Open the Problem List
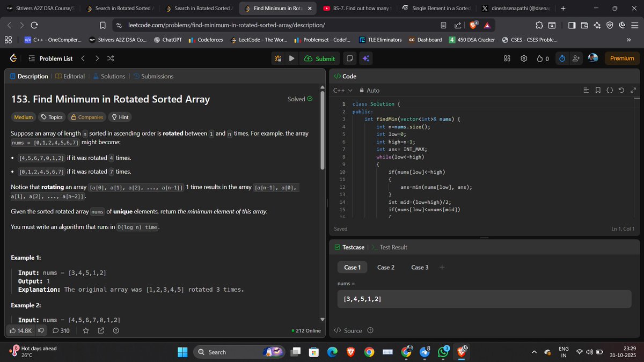This screenshot has width=644, height=362. (50, 58)
